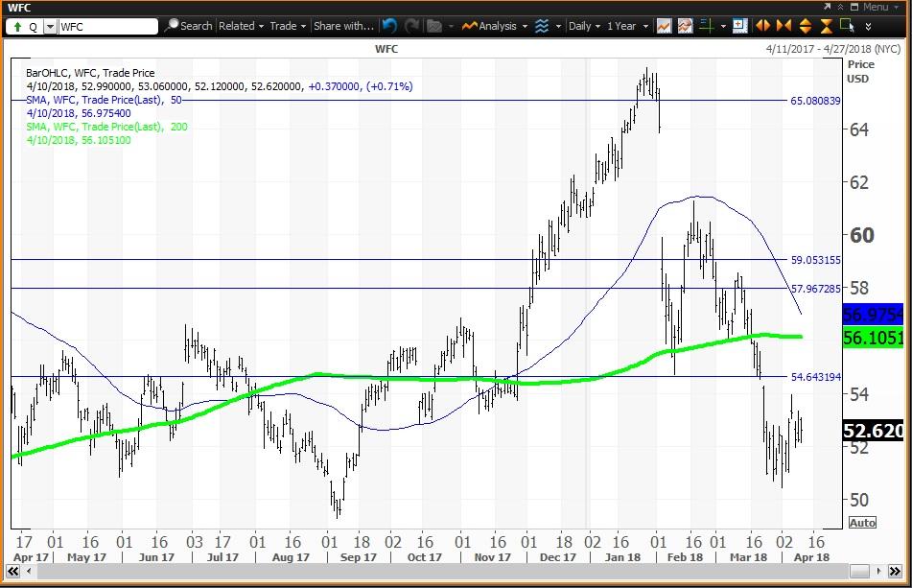The image size is (912, 588).
Task: Click the grayed Redo arrow icon
Action: (412, 26)
